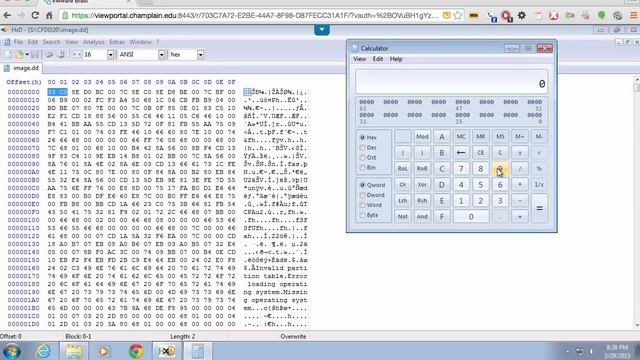Click the HxD Open file icon
Screen dimensions: 640x360
click(x=19, y=54)
